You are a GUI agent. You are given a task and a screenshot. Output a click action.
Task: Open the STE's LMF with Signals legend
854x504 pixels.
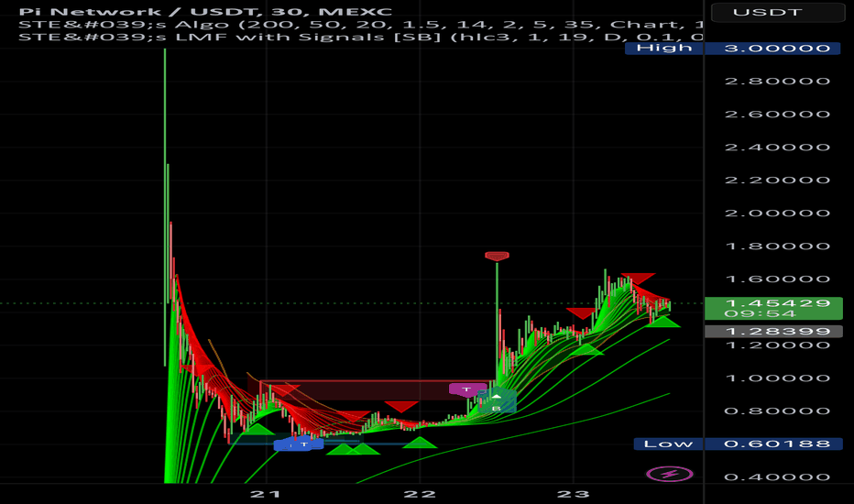tap(360, 37)
